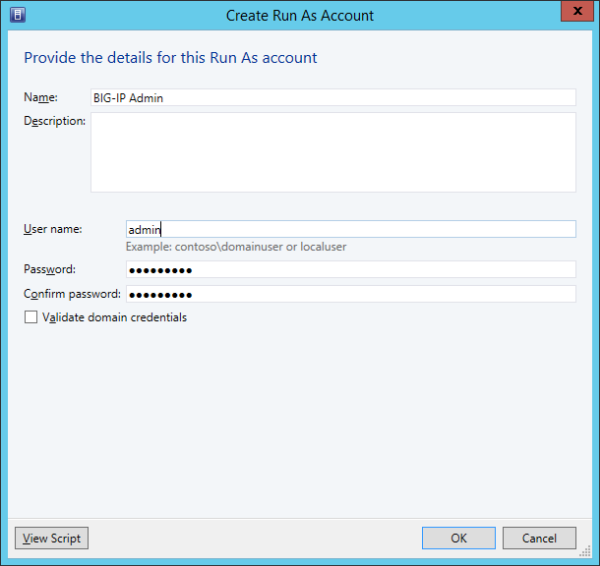Open the View Script button
The image size is (600, 566).
click(51, 538)
